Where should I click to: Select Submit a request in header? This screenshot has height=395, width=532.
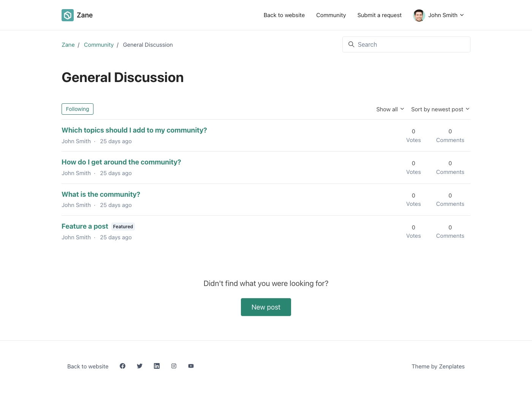pyautogui.click(x=379, y=15)
